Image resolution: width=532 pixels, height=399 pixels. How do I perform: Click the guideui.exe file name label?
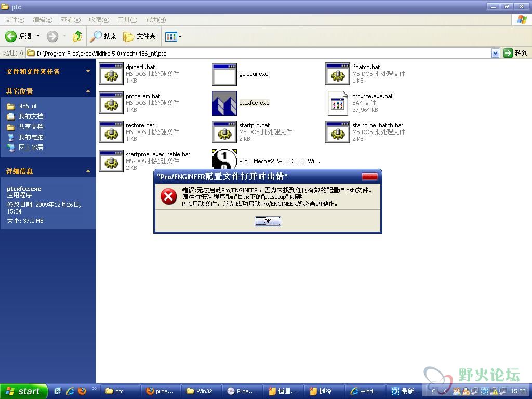coord(254,74)
